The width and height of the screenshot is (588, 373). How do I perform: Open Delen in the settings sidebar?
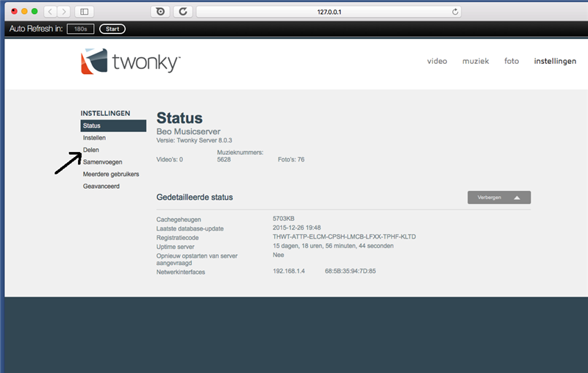(x=91, y=150)
